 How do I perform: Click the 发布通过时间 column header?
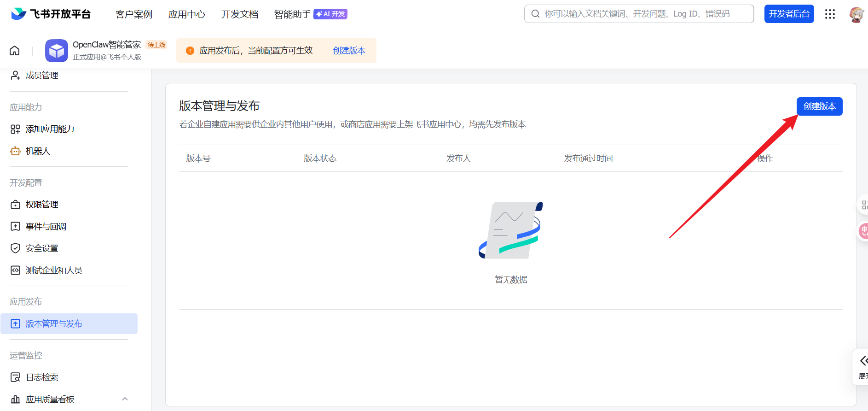(x=588, y=159)
